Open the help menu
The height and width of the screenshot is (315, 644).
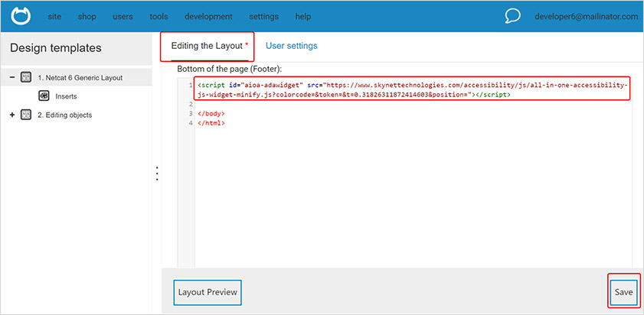coord(303,16)
